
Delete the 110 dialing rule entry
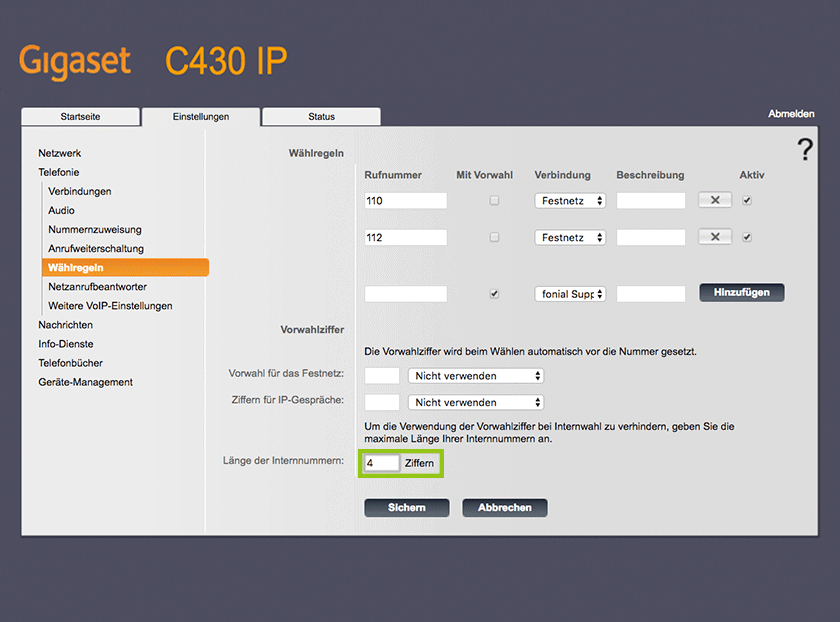coord(714,200)
